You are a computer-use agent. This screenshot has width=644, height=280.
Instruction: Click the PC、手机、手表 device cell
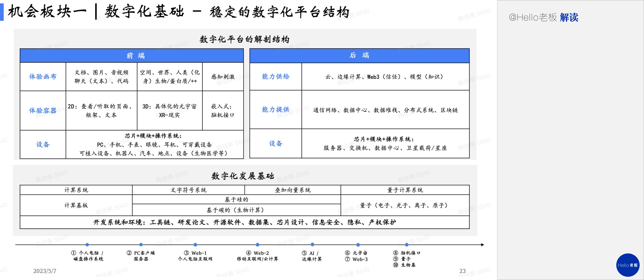[x=155, y=145]
